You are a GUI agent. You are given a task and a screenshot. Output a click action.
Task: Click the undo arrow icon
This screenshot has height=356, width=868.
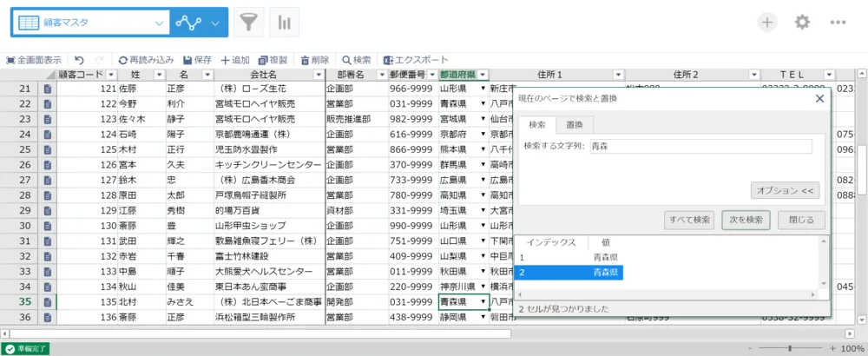[x=79, y=60]
